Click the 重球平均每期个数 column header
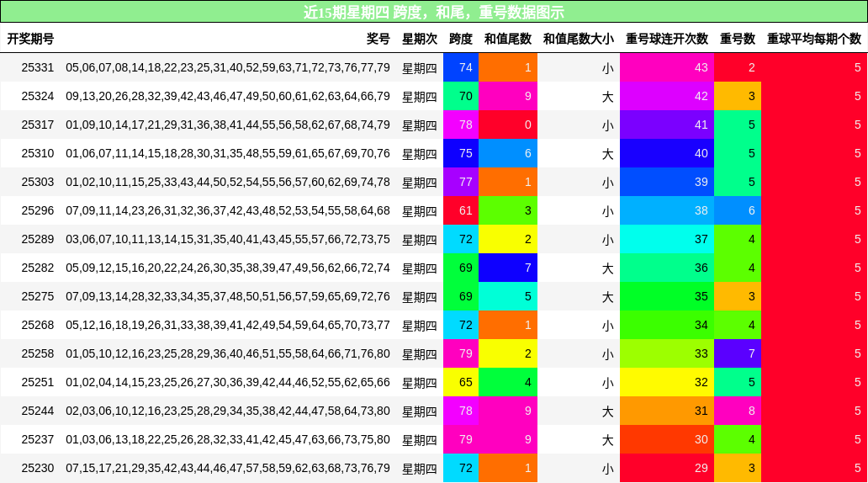 814,39
